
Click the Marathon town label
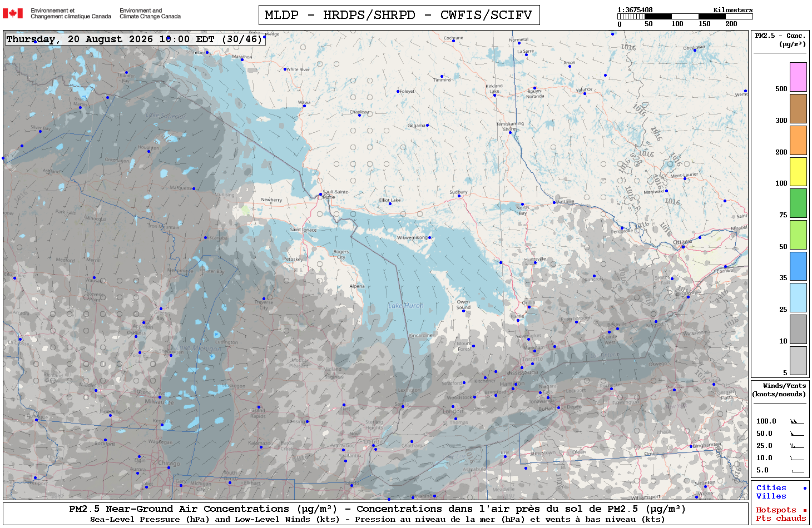coord(242,57)
